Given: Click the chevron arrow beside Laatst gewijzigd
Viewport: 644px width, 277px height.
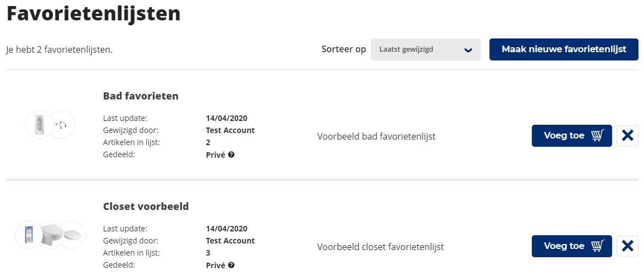Looking at the screenshot, I should point(468,50).
